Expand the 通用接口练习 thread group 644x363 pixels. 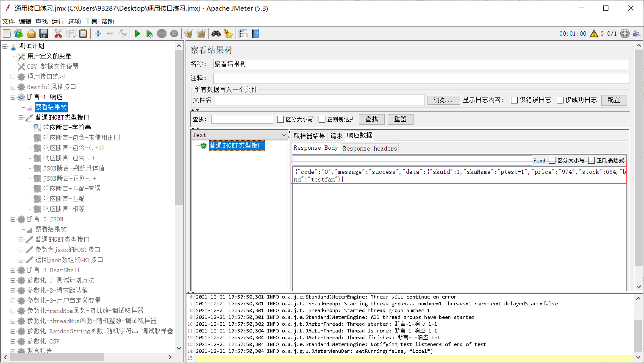[13, 77]
